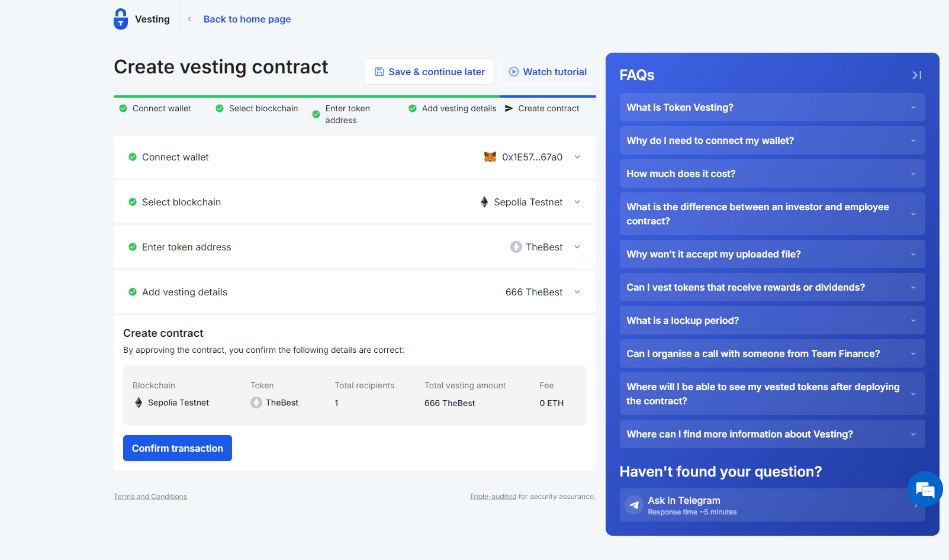Expand the How much does it cost FAQ
This screenshot has height=560, width=949.
771,173
